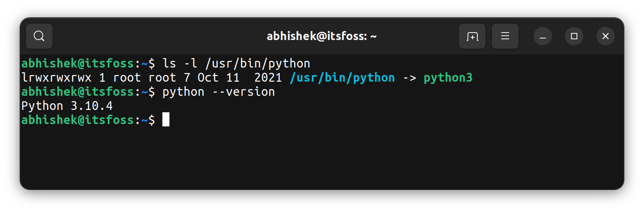Click the 'Oct 11' date in listing
The width and height of the screenshot is (644, 212).
click(218, 78)
